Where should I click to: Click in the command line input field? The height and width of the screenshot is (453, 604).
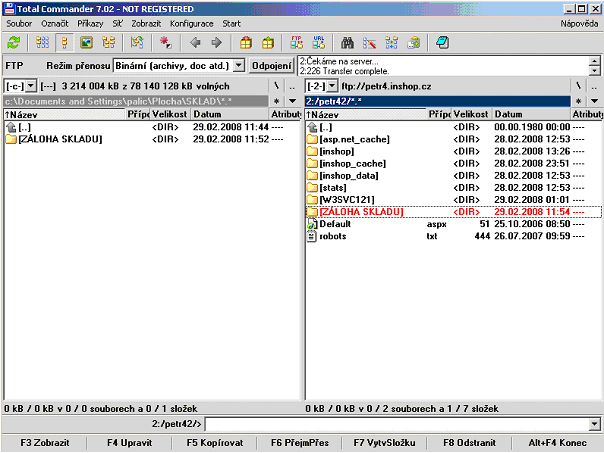click(397, 424)
